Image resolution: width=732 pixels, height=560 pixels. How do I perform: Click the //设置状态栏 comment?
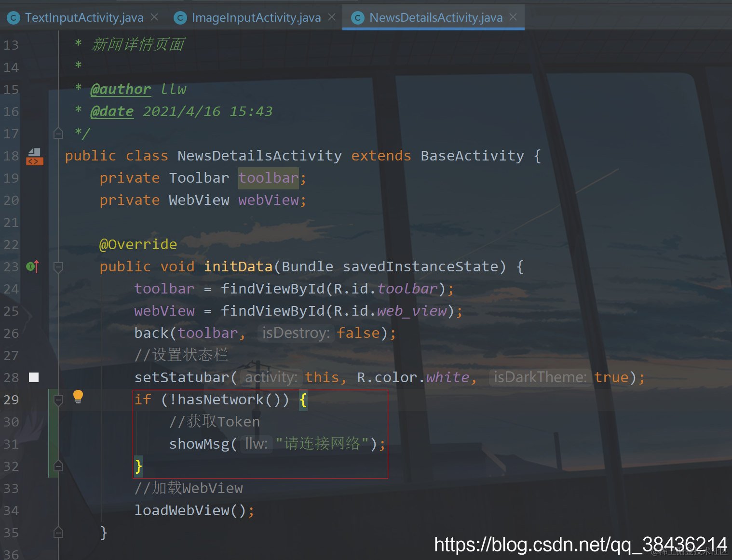[181, 355]
